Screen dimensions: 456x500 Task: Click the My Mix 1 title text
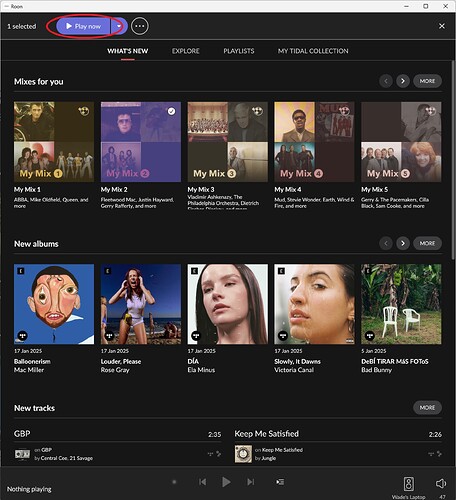27,189
